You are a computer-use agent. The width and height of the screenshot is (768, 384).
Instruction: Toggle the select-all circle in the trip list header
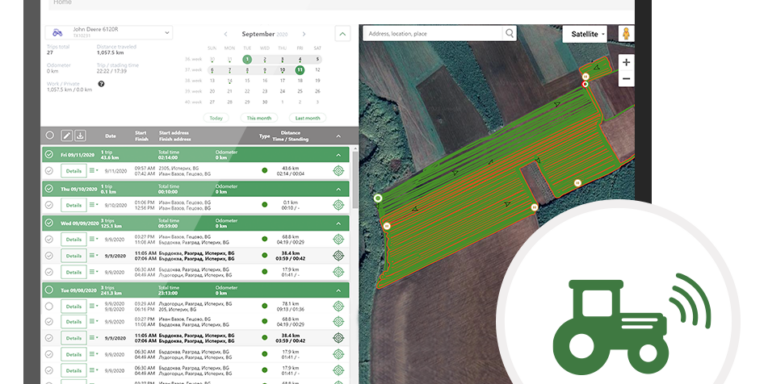pos(50,136)
